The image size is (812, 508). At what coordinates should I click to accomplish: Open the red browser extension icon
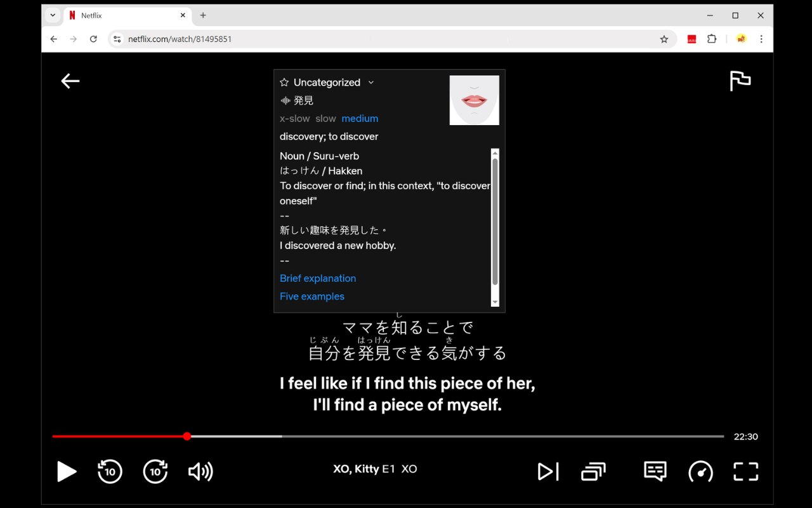click(691, 39)
